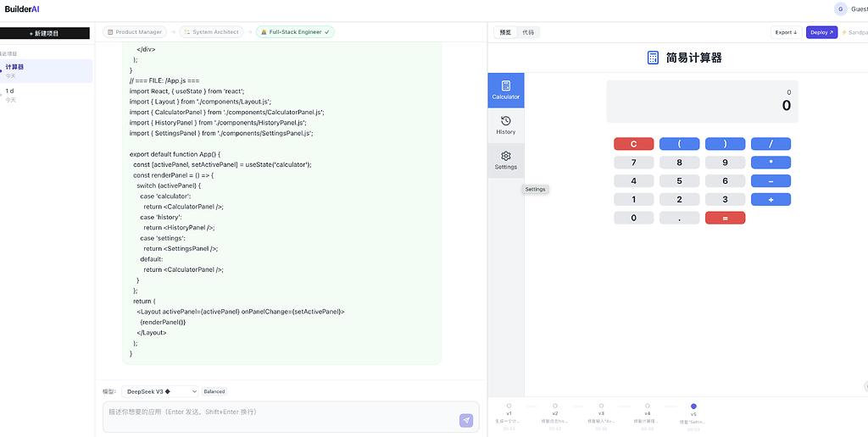This screenshot has width=868, height=437.
Task: Click the number 1 key
Action: click(633, 199)
